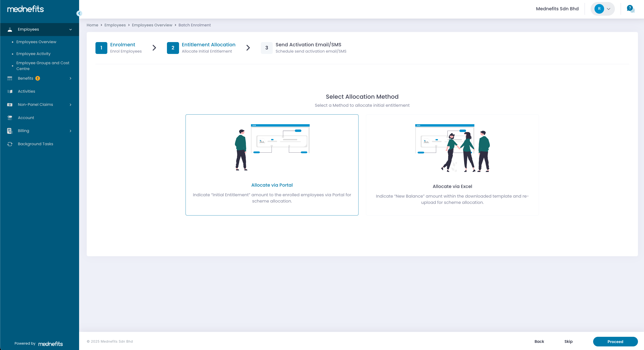Image resolution: width=644 pixels, height=350 pixels.
Task: Click the Billing invoice icon
Action: click(10, 131)
